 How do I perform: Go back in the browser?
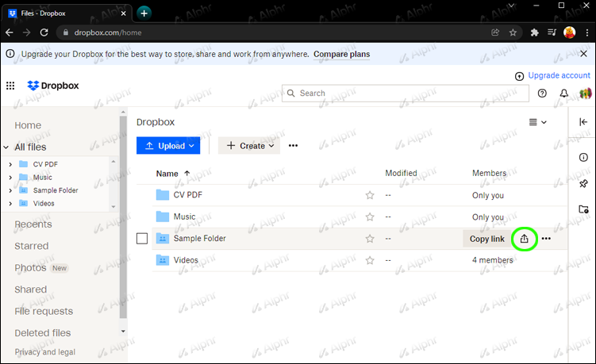point(10,33)
